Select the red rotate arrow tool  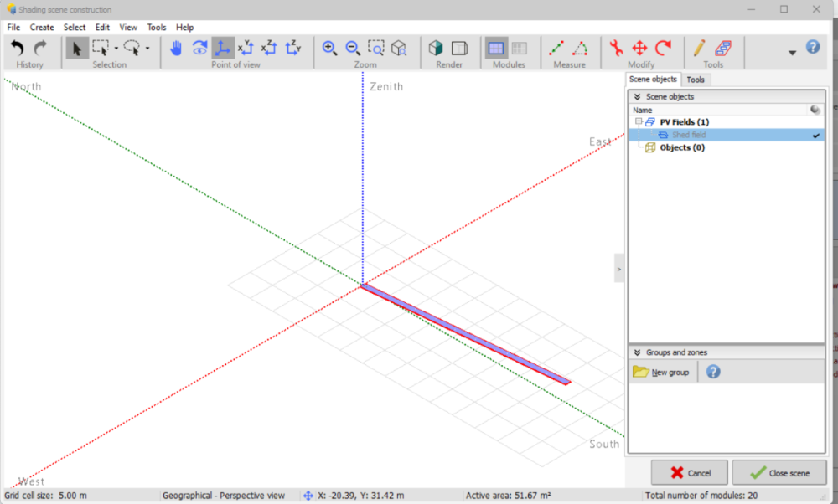[x=663, y=49]
